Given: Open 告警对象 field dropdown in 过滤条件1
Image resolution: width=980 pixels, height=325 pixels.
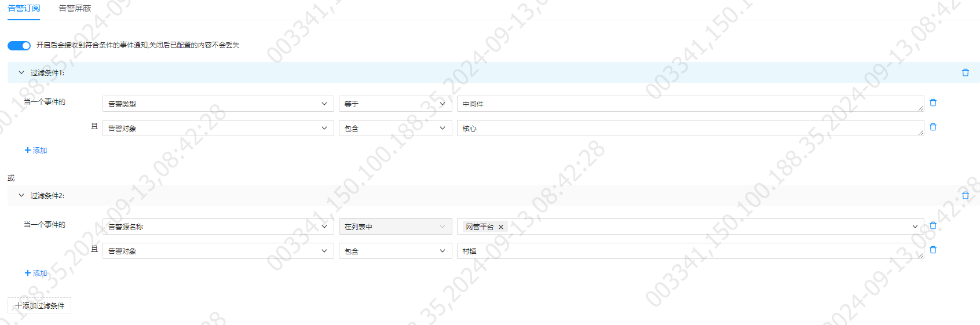Looking at the screenshot, I should click(218, 128).
